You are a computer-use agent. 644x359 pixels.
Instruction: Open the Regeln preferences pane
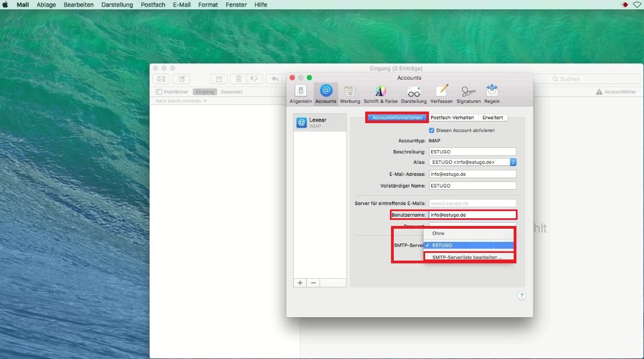[492, 94]
